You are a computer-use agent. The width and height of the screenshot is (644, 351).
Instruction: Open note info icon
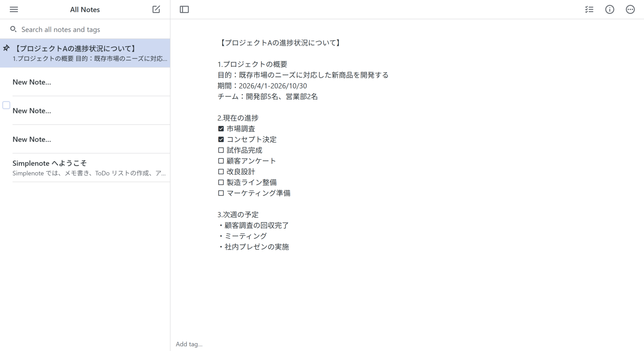(x=609, y=9)
